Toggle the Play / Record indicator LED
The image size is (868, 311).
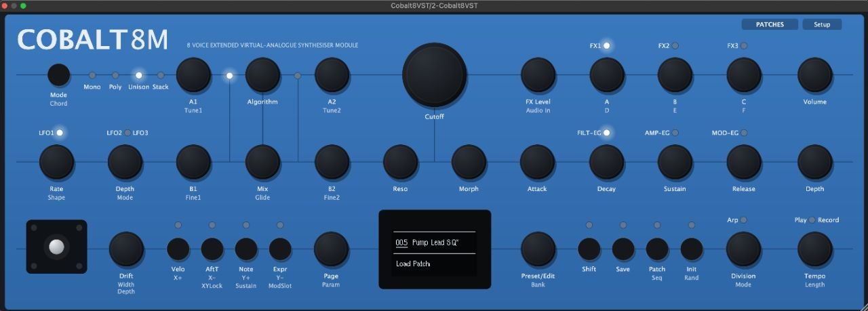click(812, 220)
